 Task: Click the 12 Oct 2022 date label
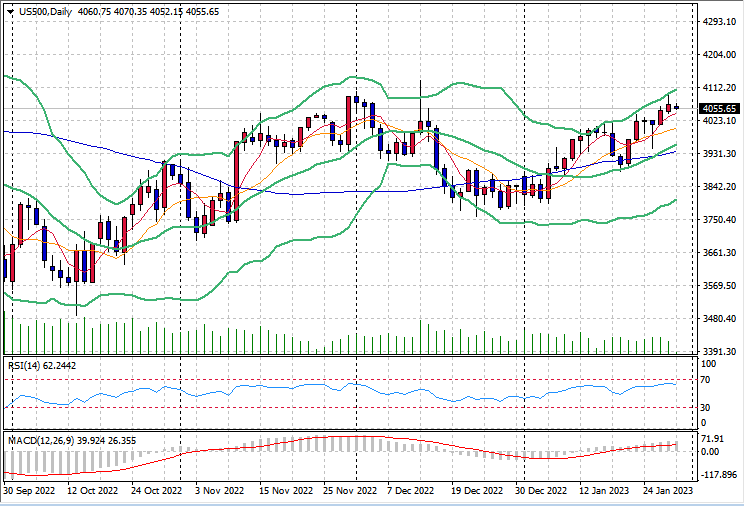click(95, 492)
